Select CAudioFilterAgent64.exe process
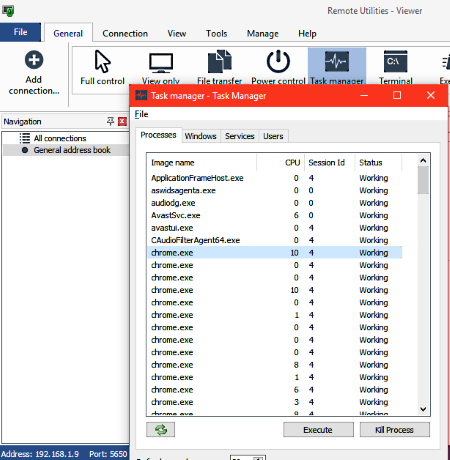Image resolution: width=450 pixels, height=460 pixels. pos(274,240)
